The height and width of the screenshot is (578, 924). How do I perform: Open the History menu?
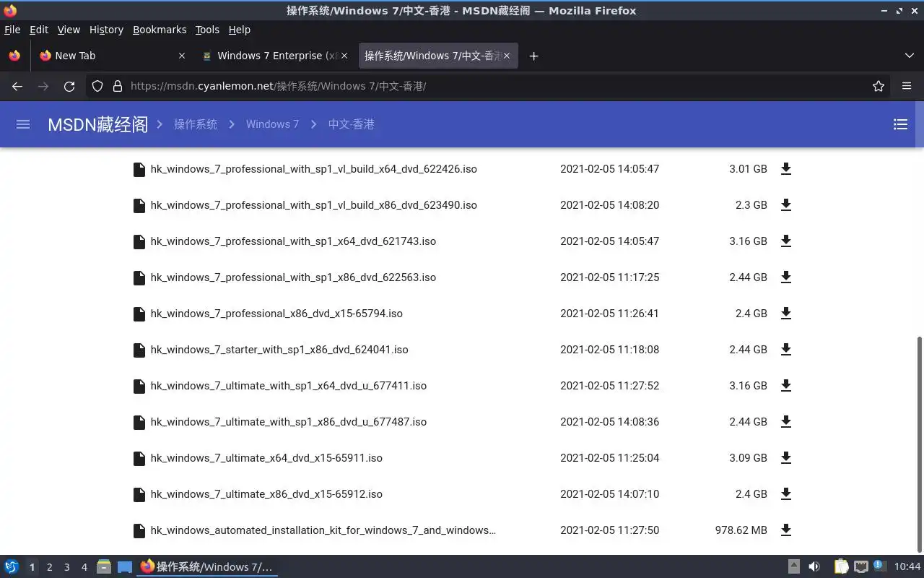pyautogui.click(x=106, y=30)
